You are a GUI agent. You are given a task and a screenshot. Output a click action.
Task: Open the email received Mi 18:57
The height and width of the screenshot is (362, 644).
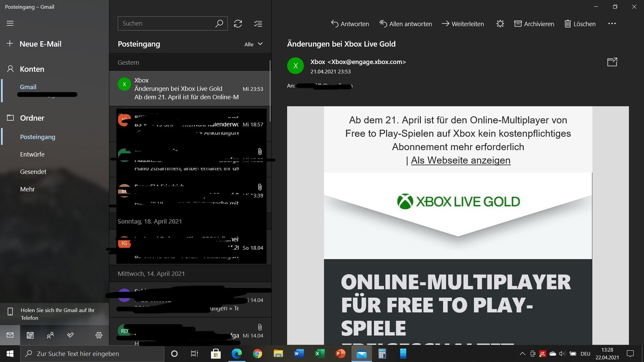tap(190, 124)
